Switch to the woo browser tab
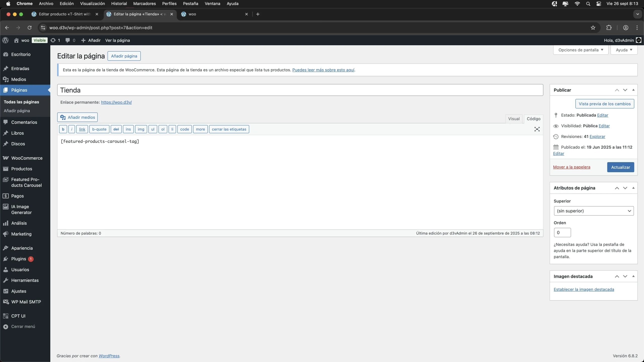The width and height of the screenshot is (644, 362). click(215, 14)
